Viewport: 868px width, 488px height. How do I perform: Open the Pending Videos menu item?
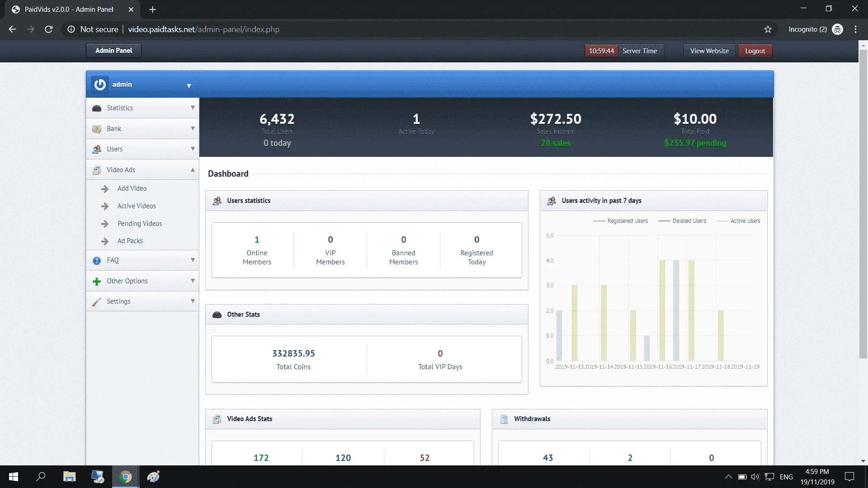coord(140,224)
